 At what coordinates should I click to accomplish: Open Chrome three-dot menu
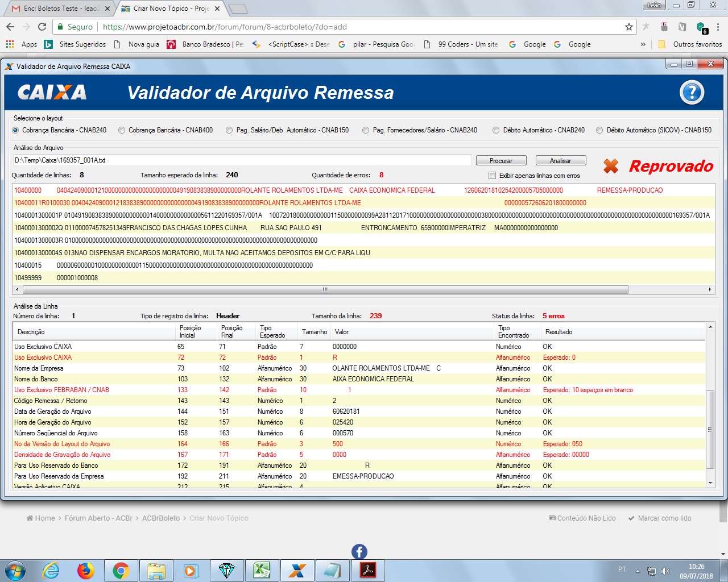[718, 27]
